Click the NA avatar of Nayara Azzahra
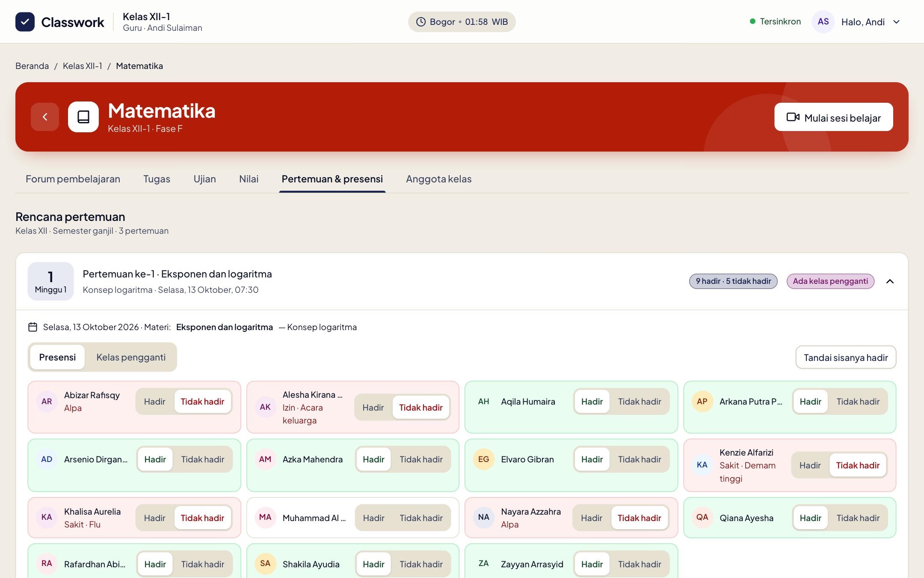This screenshot has width=924, height=578. 483,517
